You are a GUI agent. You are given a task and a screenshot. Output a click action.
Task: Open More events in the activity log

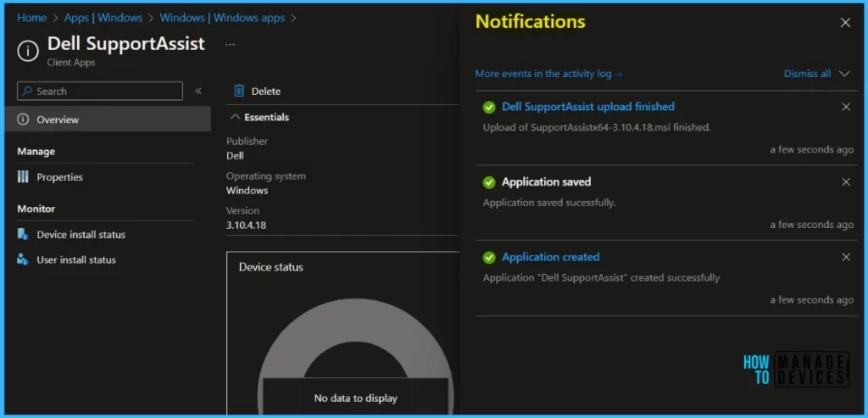pos(548,74)
